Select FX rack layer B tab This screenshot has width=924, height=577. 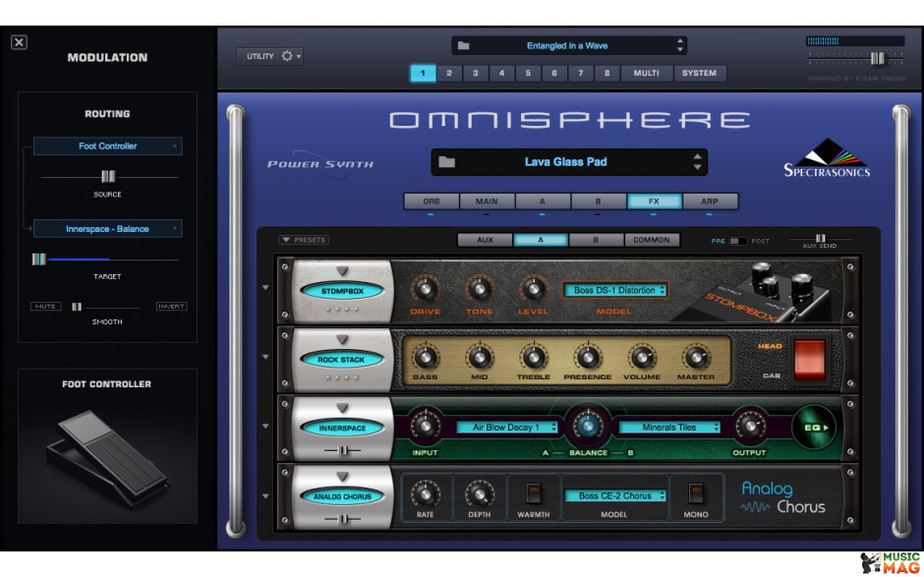(x=596, y=240)
